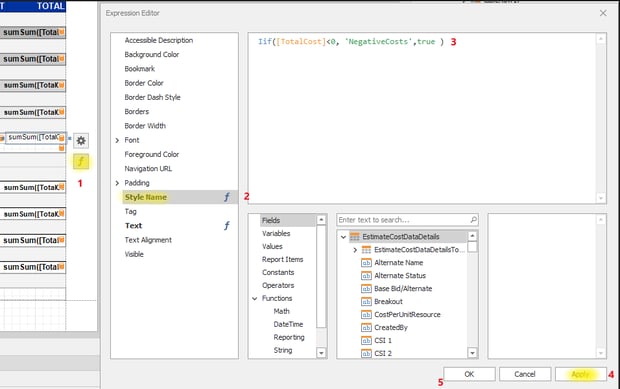Click the f icon on Text row

tap(227, 225)
